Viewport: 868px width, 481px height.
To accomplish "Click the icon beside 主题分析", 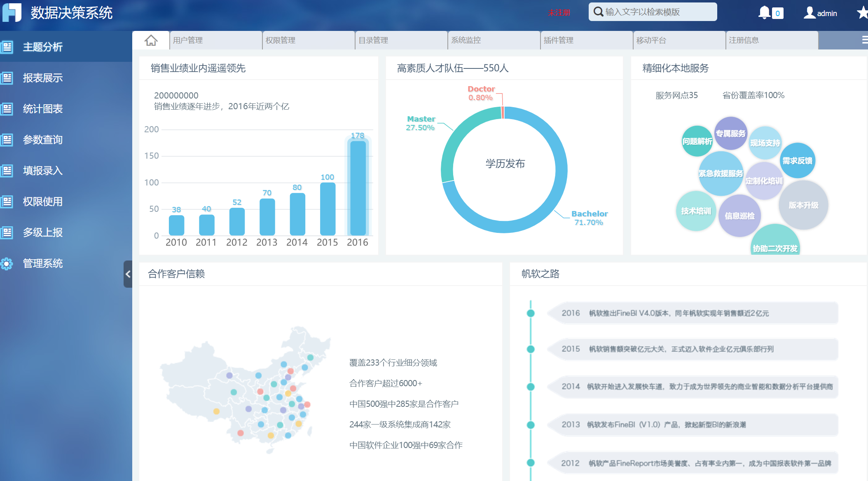I will 7,47.
